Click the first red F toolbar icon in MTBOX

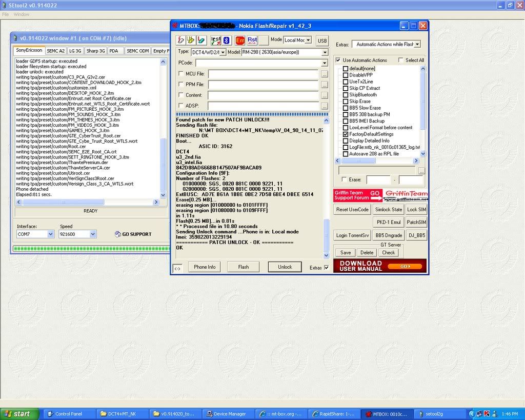[x=180, y=40]
